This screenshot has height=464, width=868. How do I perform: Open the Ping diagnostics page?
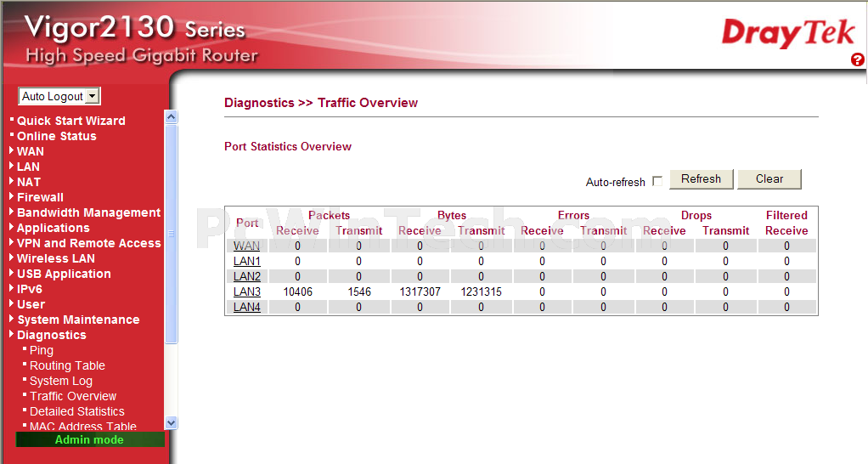pyautogui.click(x=42, y=350)
